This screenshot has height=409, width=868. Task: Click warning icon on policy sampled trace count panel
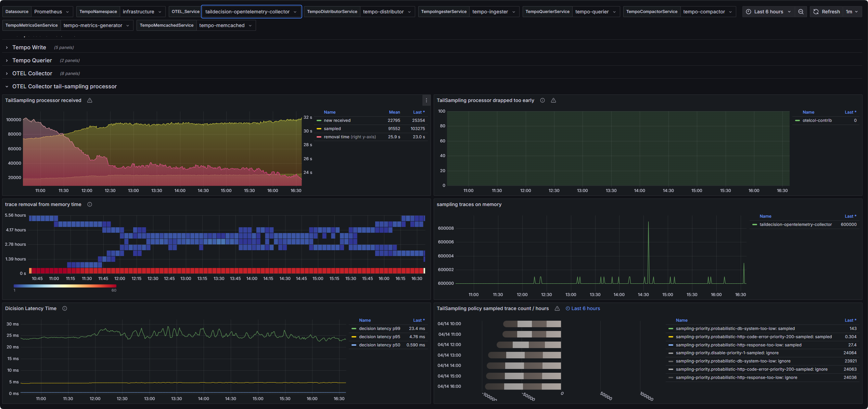point(557,308)
